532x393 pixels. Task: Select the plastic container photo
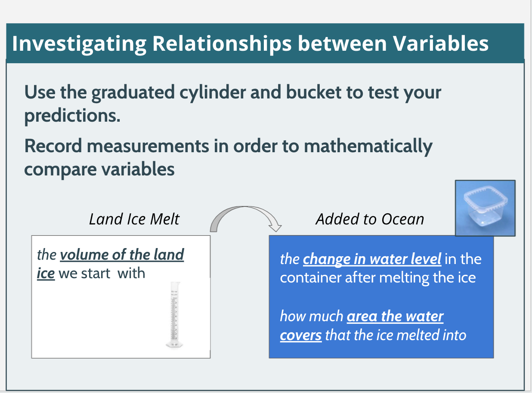pyautogui.click(x=485, y=208)
